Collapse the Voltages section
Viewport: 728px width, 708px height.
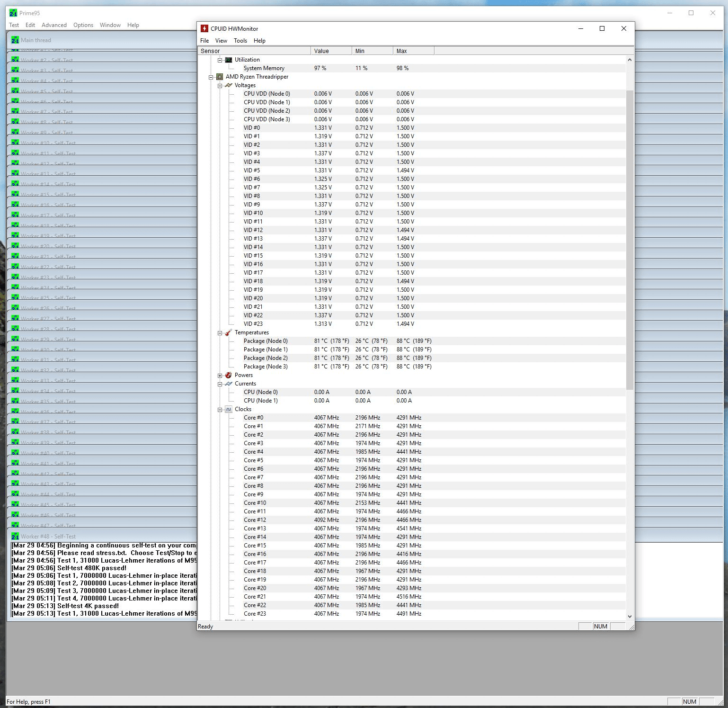[220, 86]
